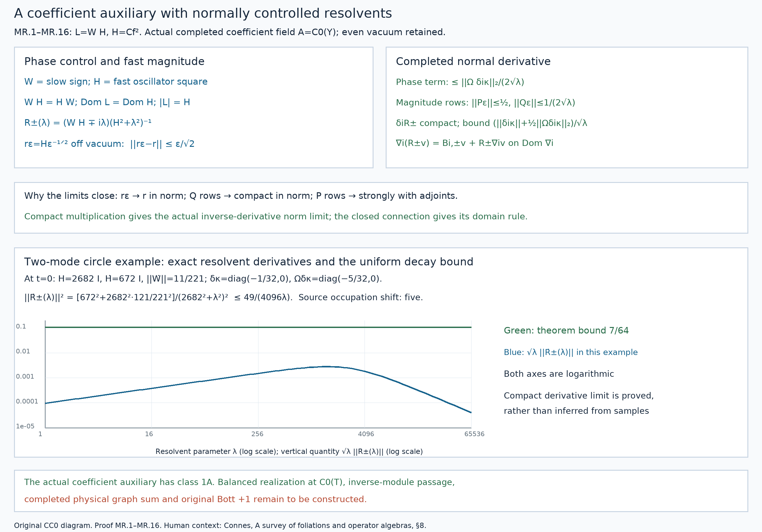The image size is (762, 532).
Task: Click the 'Compact multiplication gives' green sentence
Action: (x=276, y=217)
